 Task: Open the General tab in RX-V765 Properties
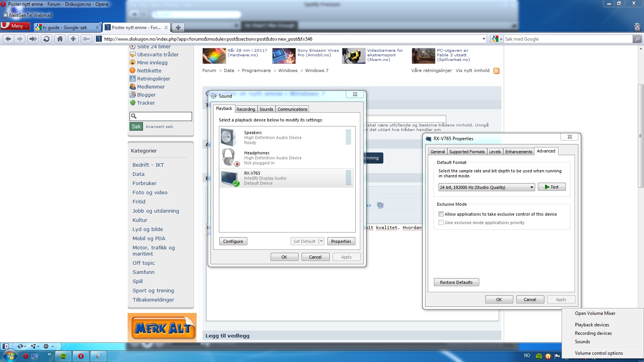(x=438, y=152)
